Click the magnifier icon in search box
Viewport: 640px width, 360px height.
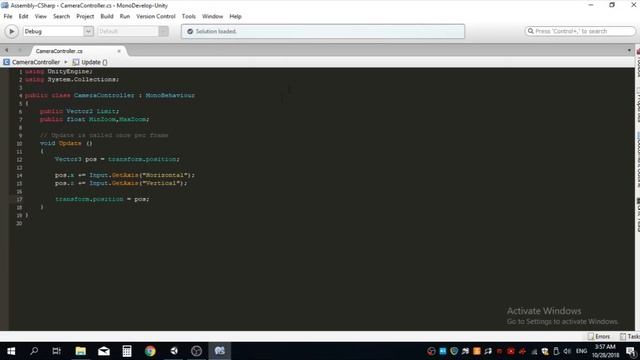coord(531,31)
